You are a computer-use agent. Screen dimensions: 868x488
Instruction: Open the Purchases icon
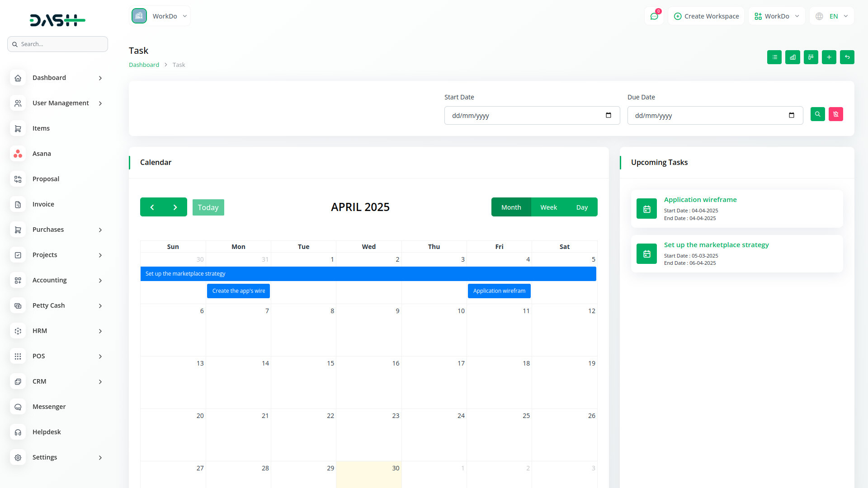18,230
